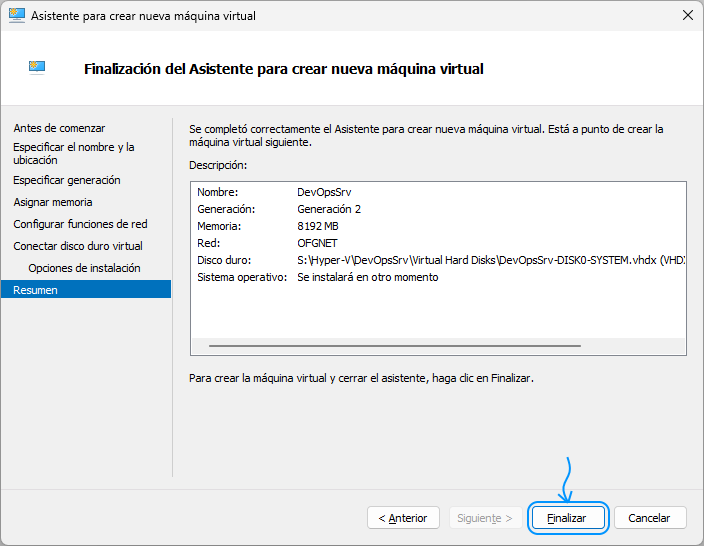Go back with the Anterior button
Screen dimensions: 704x546
[403, 518]
